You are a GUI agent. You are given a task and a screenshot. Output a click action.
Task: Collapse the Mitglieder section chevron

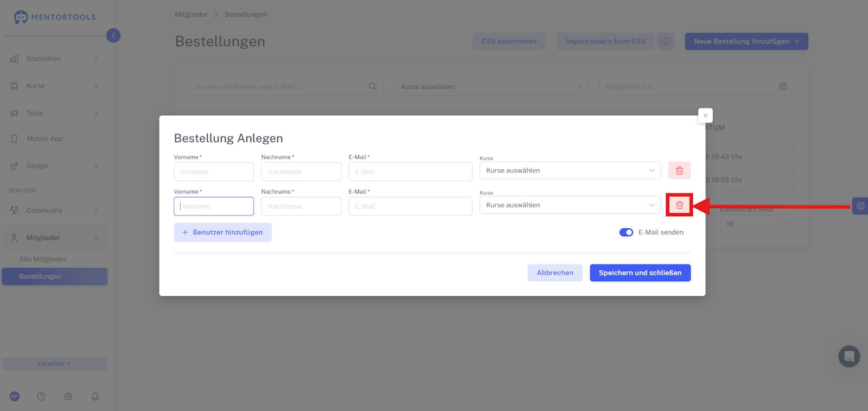[96, 237]
